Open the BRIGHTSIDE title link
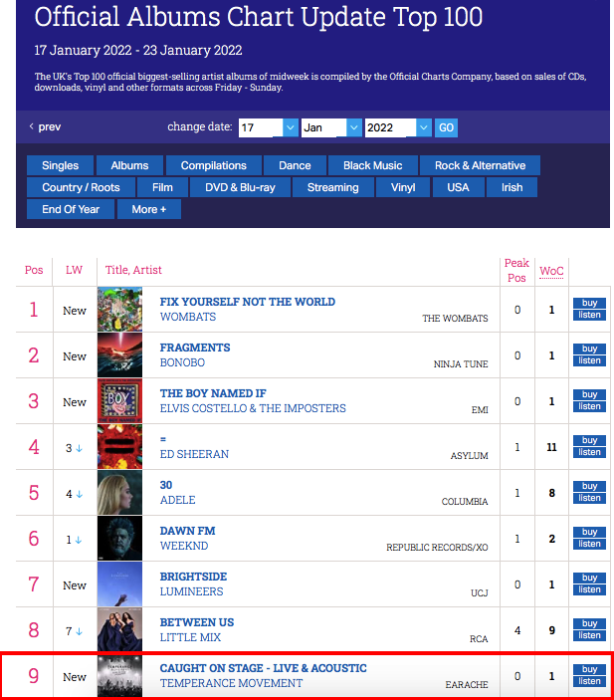 point(193,577)
